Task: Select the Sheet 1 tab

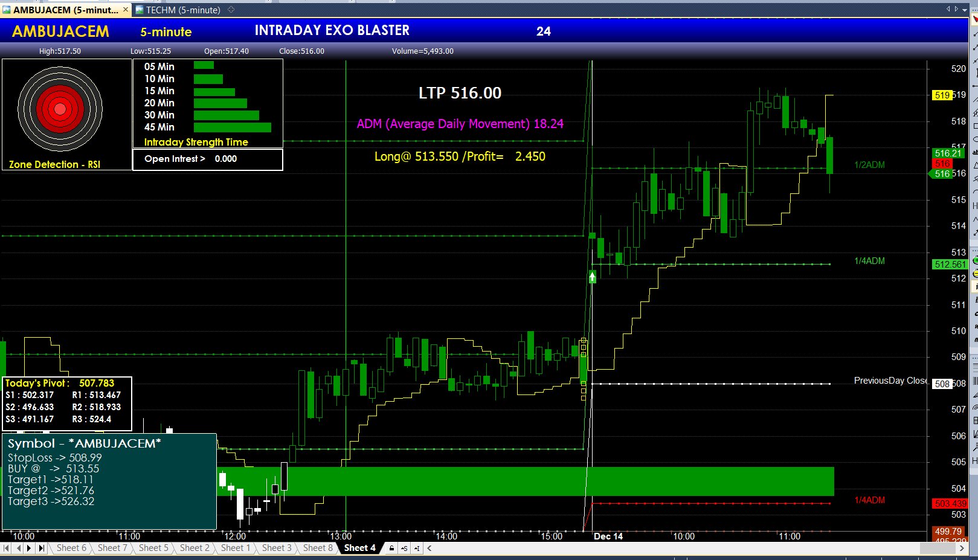Action: point(236,548)
